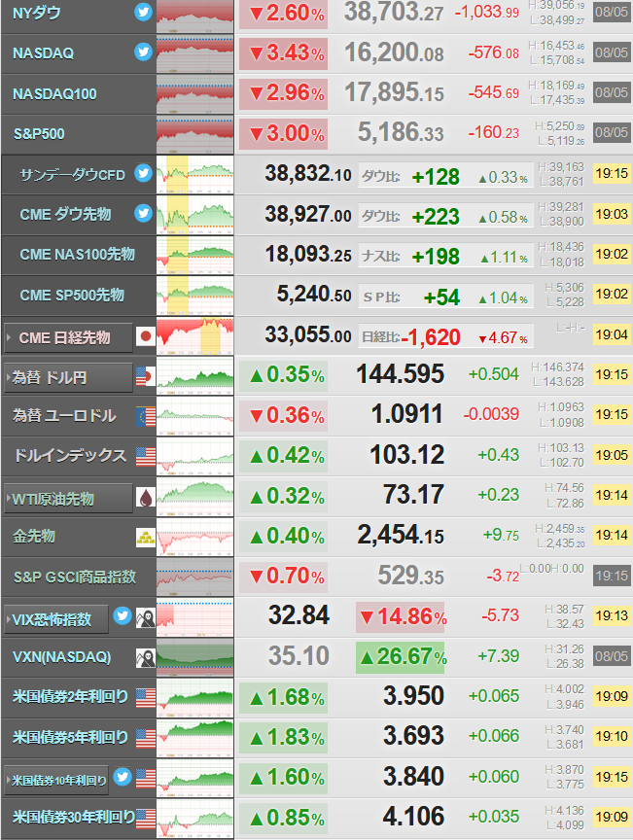Click 金先物 price 2,454.15
This screenshot has height=840, width=633.
(x=401, y=535)
